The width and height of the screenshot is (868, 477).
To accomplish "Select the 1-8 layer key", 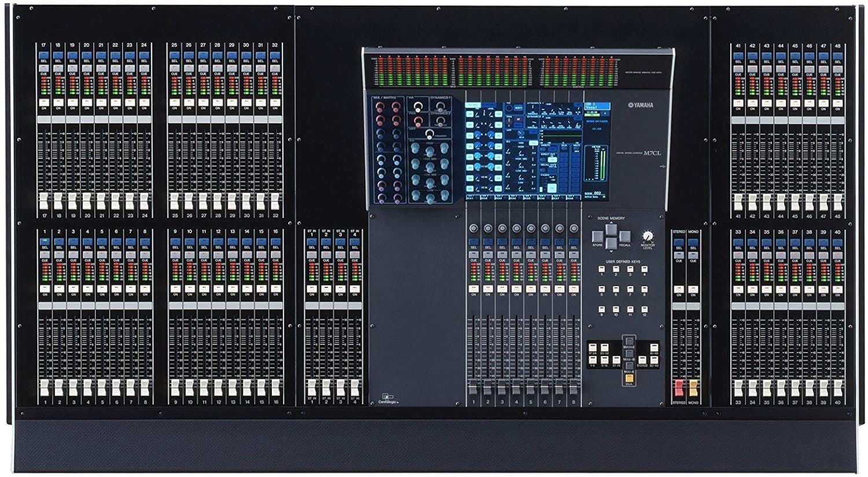I will tap(593, 360).
